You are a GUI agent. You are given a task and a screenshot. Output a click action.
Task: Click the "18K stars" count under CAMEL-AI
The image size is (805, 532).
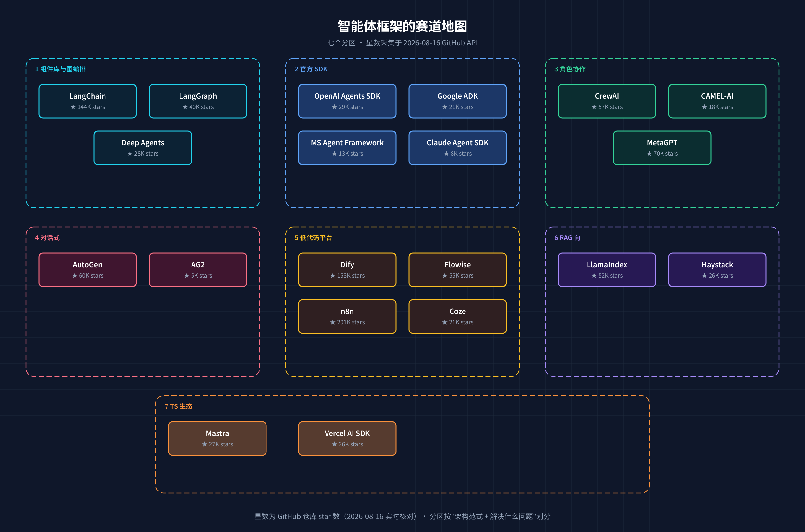[x=717, y=107]
